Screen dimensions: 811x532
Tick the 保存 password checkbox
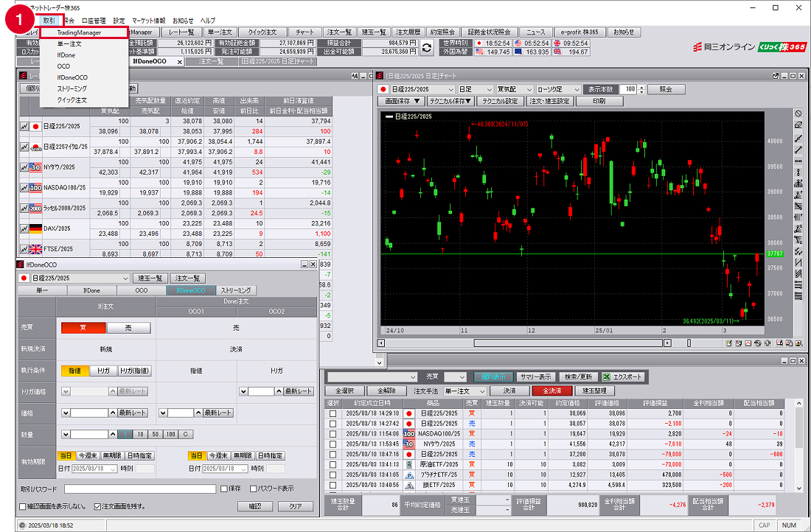[x=224, y=489]
